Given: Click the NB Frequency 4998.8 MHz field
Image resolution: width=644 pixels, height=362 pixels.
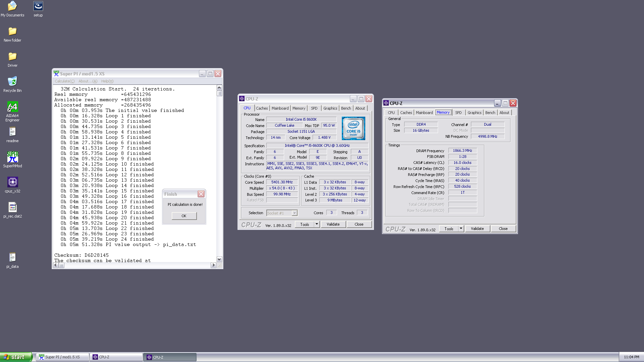Looking at the screenshot, I should [x=487, y=136].
